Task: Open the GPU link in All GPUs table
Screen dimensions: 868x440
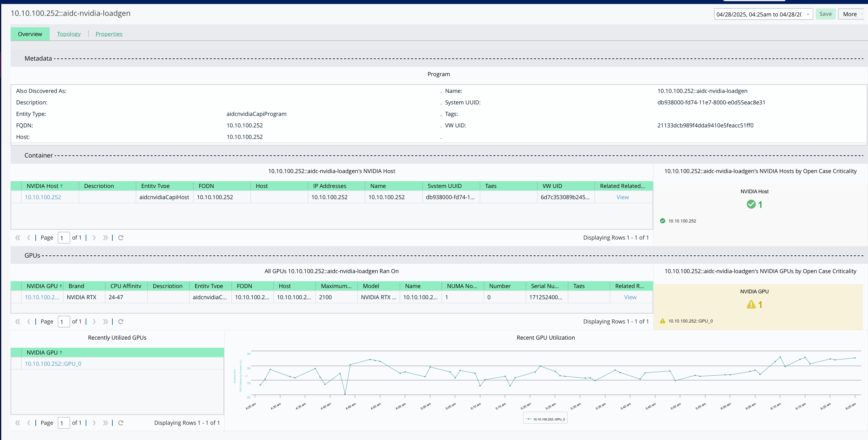Action: [42, 297]
